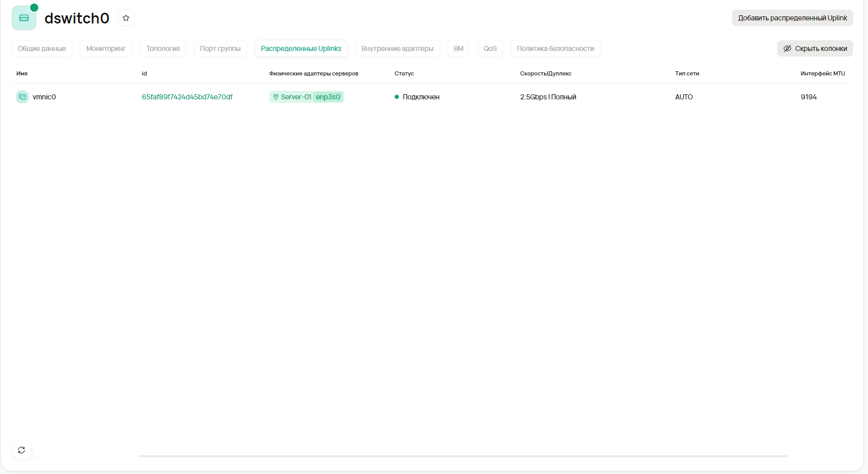Add dswitch0 to favorites with star
The image size is (868, 474).
click(x=126, y=18)
